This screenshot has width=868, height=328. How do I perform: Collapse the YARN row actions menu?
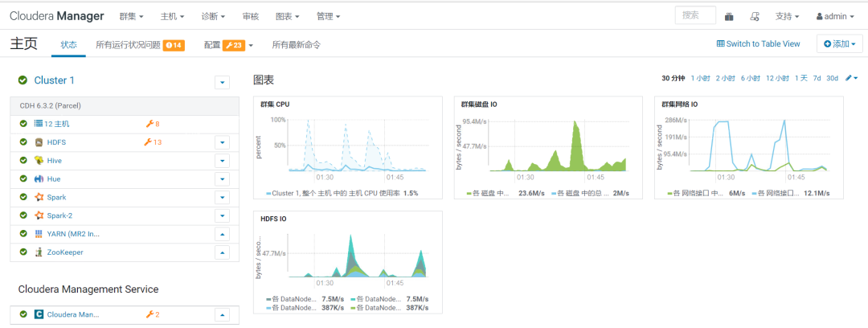pyautogui.click(x=222, y=234)
